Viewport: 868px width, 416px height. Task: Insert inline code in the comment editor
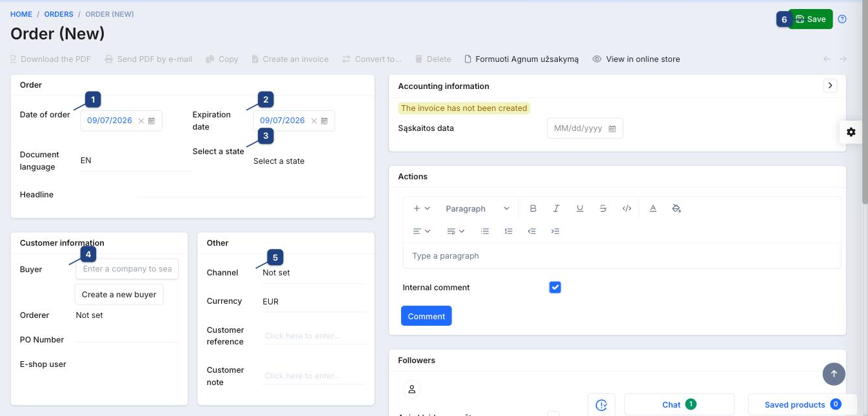pos(626,208)
